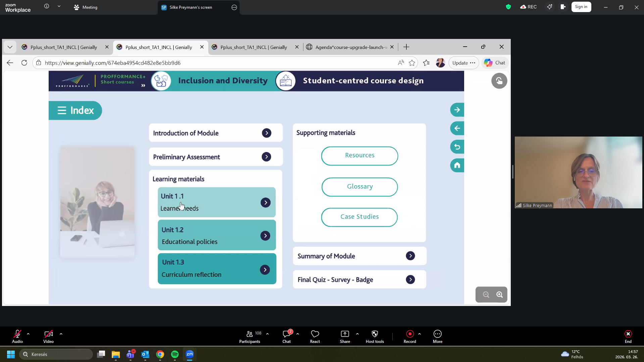Expand audio options caret
644x362 pixels.
pos(28,334)
